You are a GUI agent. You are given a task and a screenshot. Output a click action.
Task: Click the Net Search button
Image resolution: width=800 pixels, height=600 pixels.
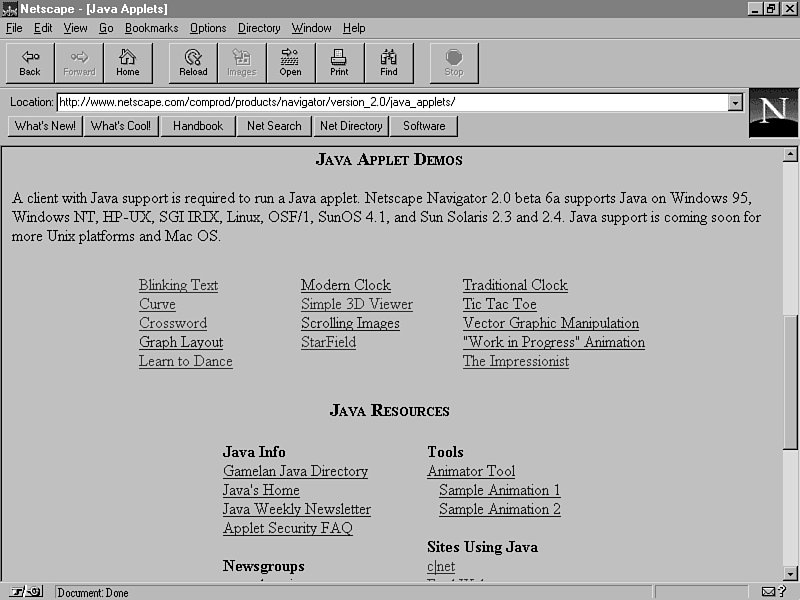pyautogui.click(x=274, y=126)
